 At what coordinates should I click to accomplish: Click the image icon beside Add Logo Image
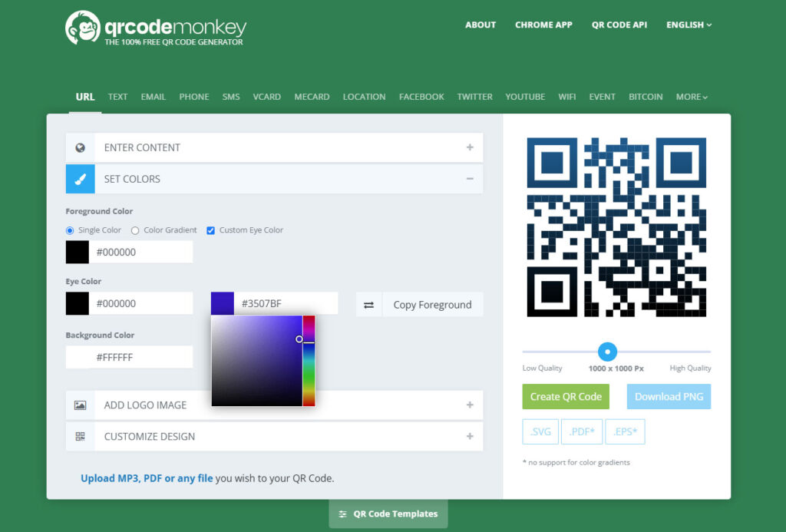80,405
